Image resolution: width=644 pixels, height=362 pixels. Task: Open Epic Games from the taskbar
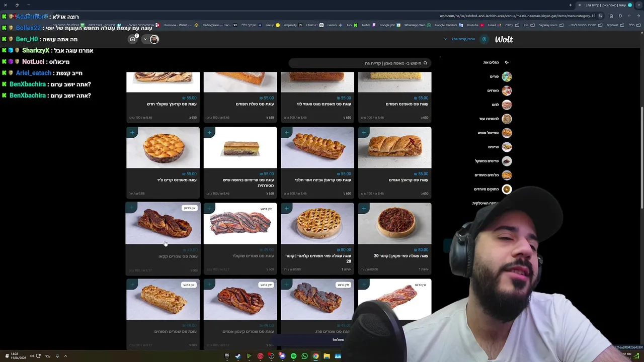point(227,356)
